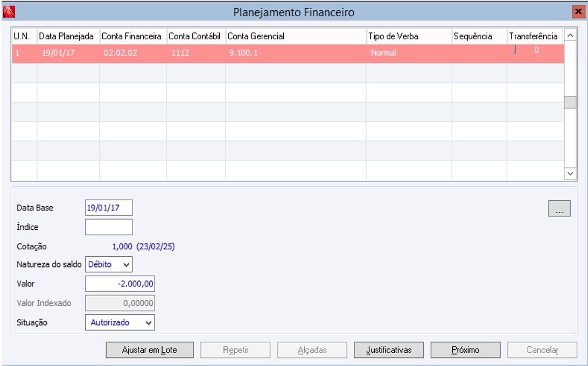Image resolution: width=588 pixels, height=366 pixels.
Task: Click the Conta Contábil column header
Action: tap(196, 37)
